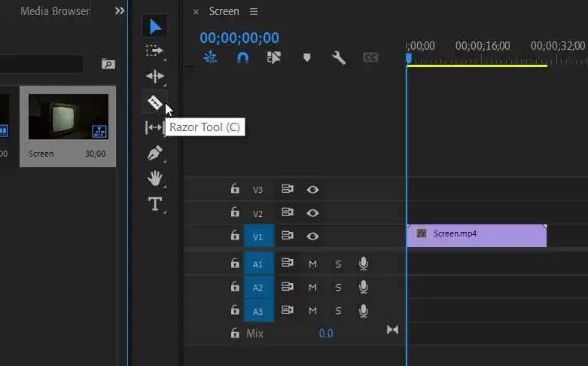588x366 pixels.
Task: Toggle sync lock on V3
Action: coord(288,188)
